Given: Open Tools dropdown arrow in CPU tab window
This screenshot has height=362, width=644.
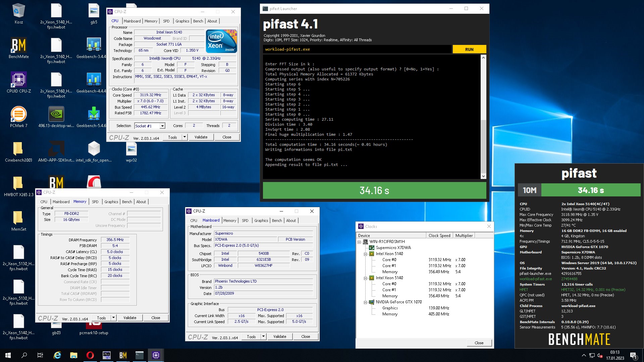Looking at the screenshot, I should (184, 137).
